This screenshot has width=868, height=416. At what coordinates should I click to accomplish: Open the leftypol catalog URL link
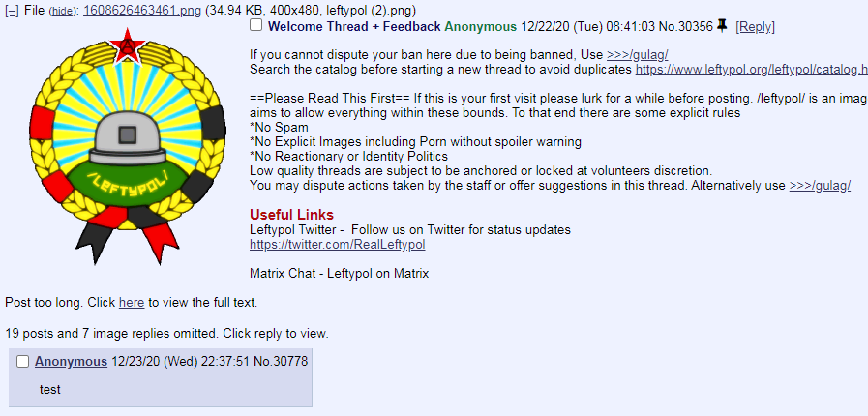(x=752, y=70)
